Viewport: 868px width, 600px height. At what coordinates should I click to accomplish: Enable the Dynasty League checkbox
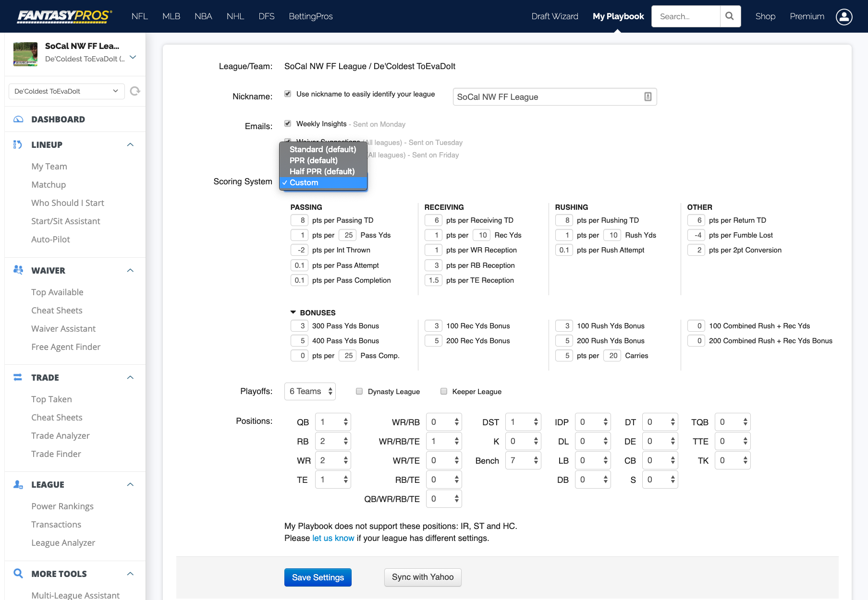point(359,391)
